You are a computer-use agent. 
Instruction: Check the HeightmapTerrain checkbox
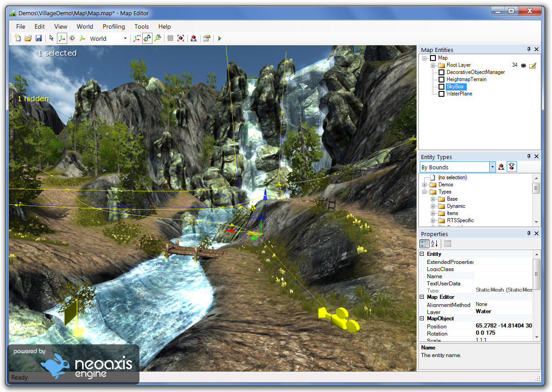coord(442,79)
